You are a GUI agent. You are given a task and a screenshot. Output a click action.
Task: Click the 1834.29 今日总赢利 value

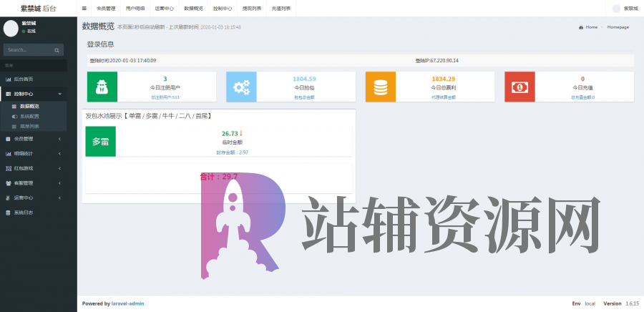click(x=444, y=79)
